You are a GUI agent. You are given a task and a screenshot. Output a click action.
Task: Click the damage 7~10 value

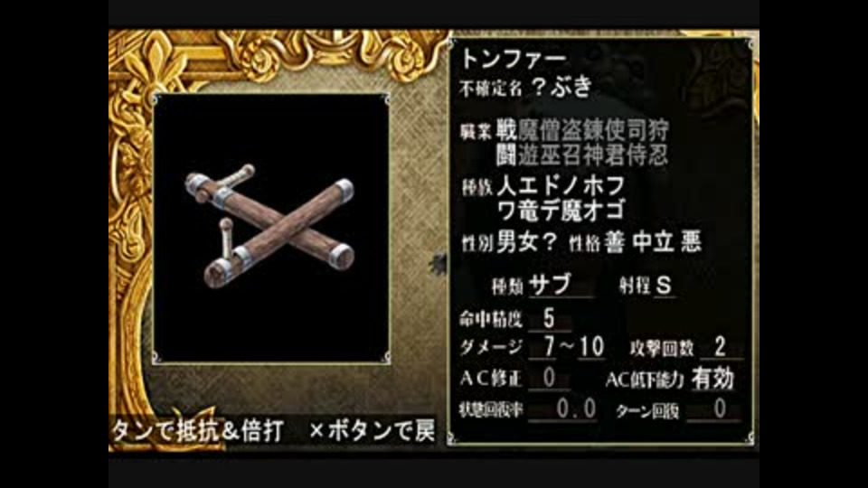pyautogui.click(x=573, y=347)
